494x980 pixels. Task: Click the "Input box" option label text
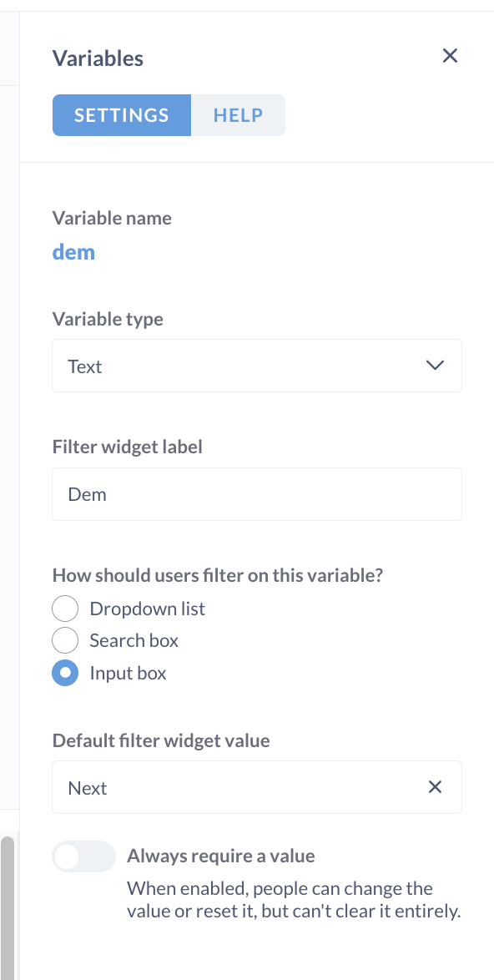(128, 673)
